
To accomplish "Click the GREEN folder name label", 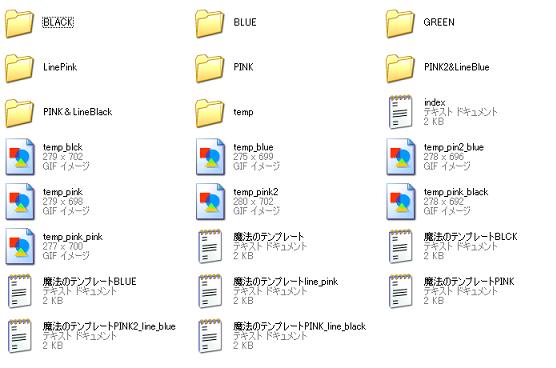I will click(439, 22).
